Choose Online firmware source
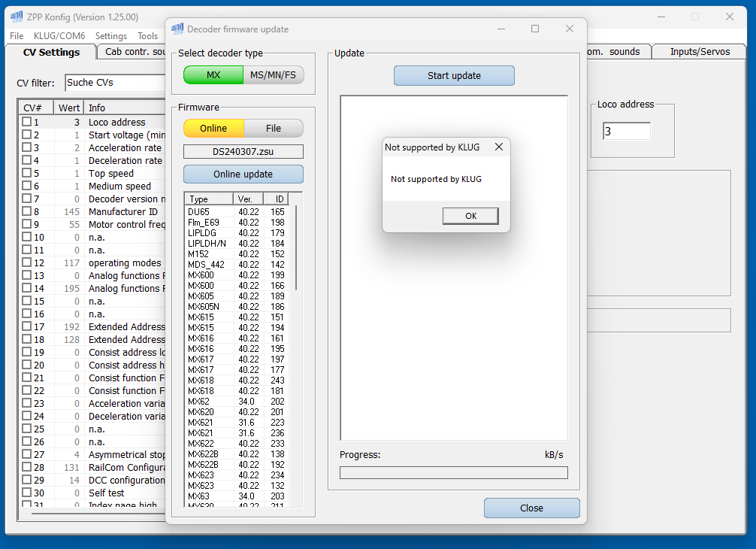 click(213, 129)
